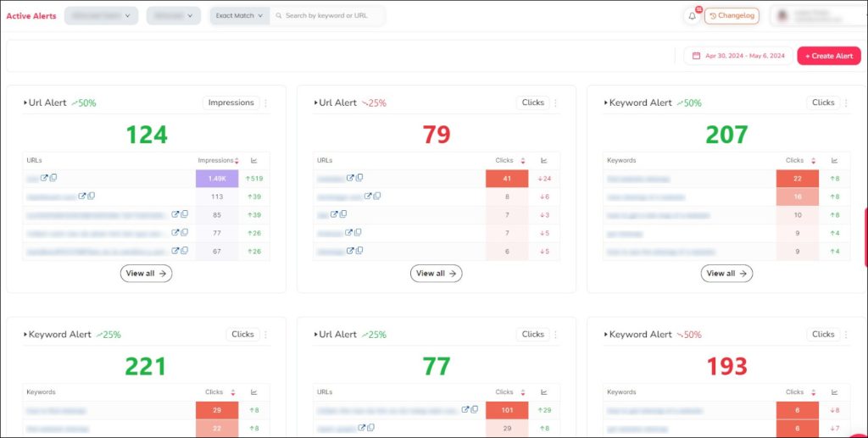
Task: Click the chart column icon in the 221 card
Action: pyautogui.click(x=254, y=392)
